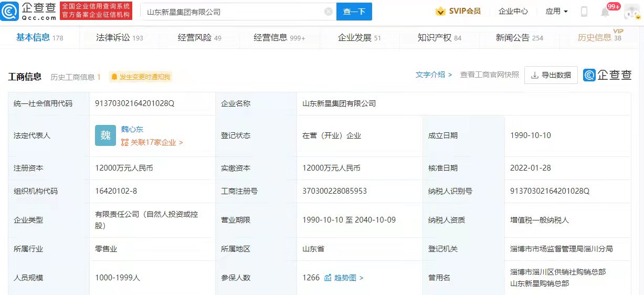This screenshot has height=295, width=644.
Task: Click 导出数据 export button
Action: (551, 75)
